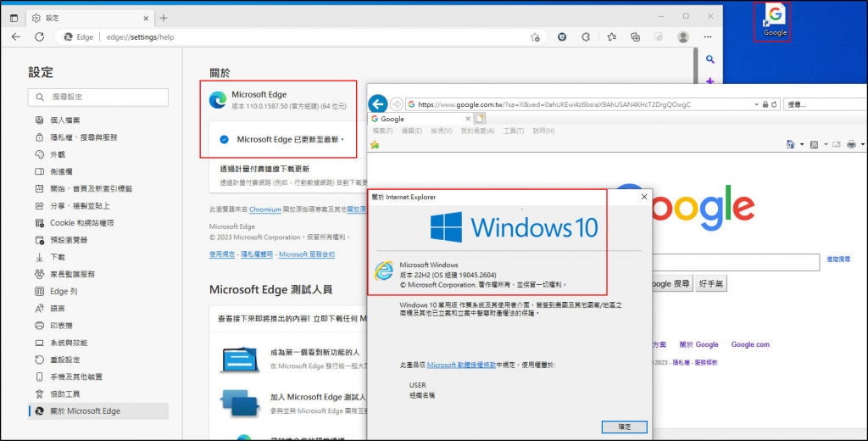Click the search icon in Edge sidebar

tap(710, 60)
